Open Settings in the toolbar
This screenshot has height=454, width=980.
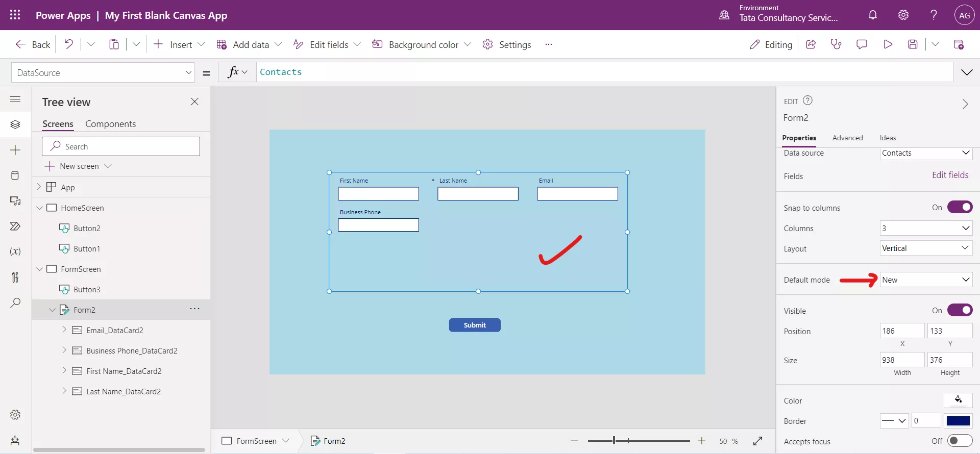point(507,44)
